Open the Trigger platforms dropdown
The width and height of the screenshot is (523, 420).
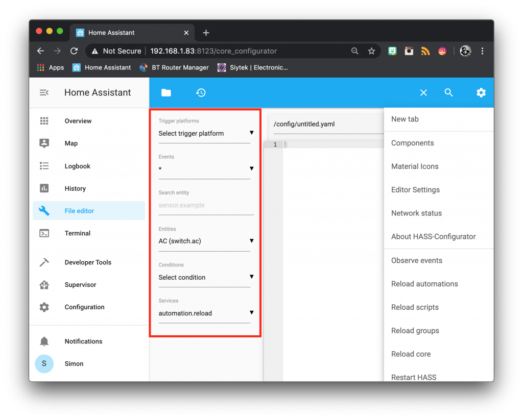[206, 134]
